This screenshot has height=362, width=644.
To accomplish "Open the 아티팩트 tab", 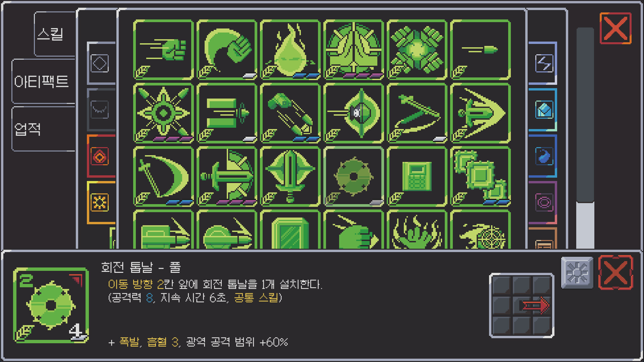I will coord(43,81).
